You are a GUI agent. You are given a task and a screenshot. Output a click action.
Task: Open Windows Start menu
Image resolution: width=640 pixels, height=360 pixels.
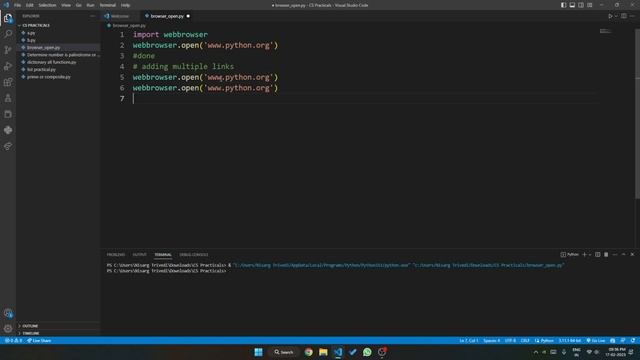point(258,352)
